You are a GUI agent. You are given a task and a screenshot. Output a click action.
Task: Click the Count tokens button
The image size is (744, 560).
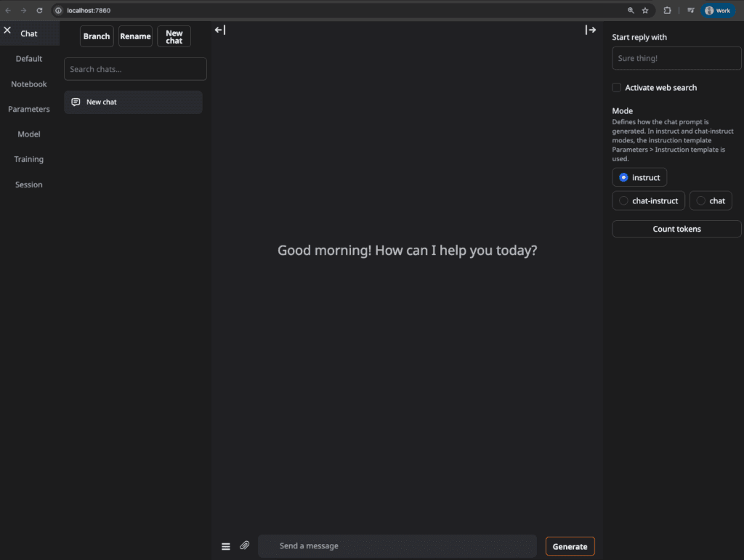676,230
